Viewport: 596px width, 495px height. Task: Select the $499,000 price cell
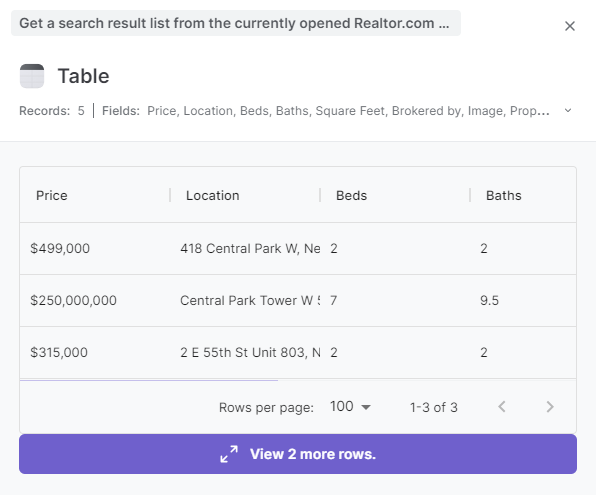pyautogui.click(x=95, y=249)
